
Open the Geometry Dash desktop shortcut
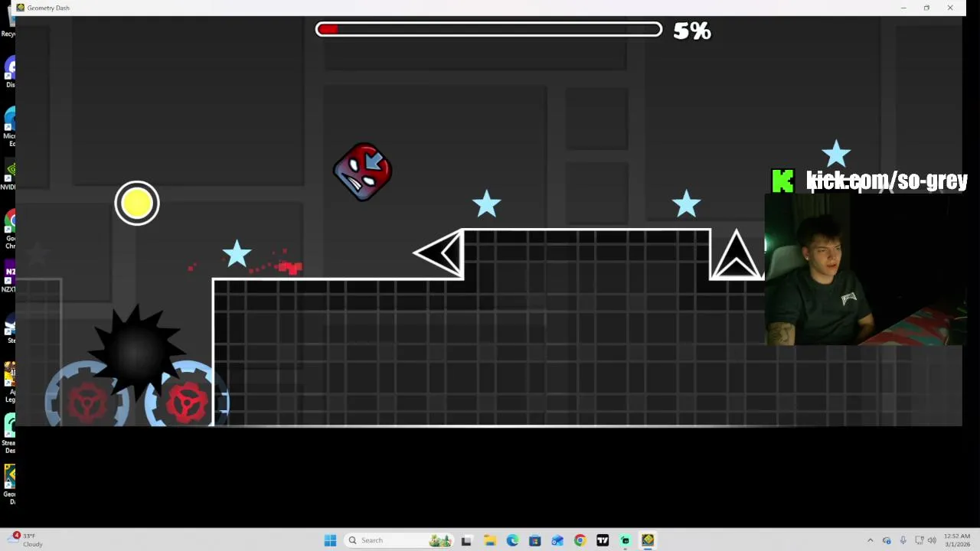tap(9, 485)
